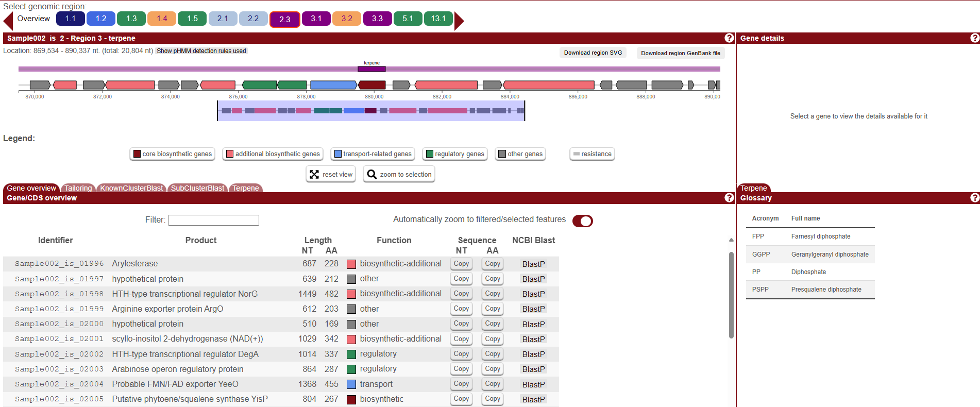
Task: Toggle the resistance legend marker
Action: coord(592,154)
